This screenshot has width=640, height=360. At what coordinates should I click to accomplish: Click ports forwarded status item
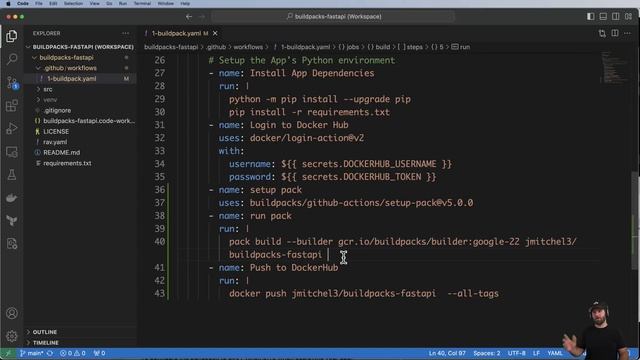pyautogui.click(x=99, y=353)
